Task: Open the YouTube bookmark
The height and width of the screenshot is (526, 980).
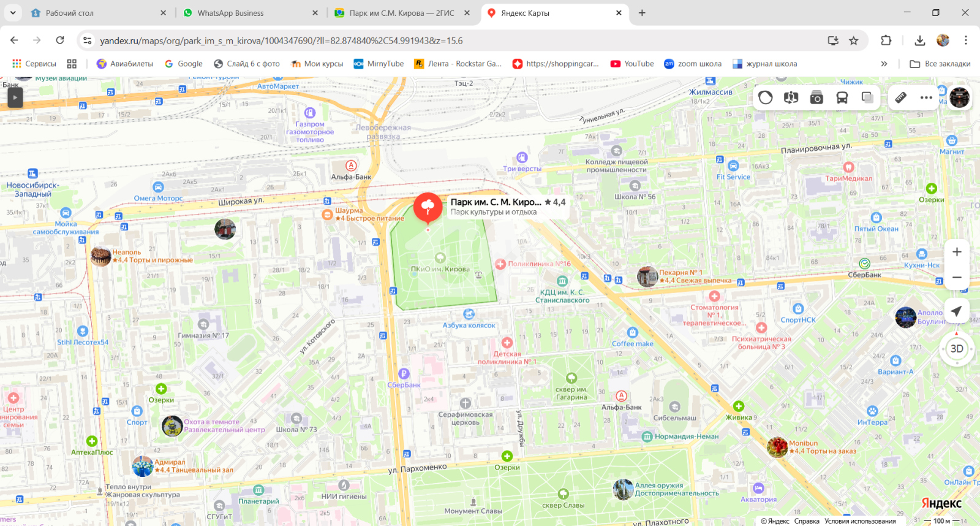Action: 632,64
